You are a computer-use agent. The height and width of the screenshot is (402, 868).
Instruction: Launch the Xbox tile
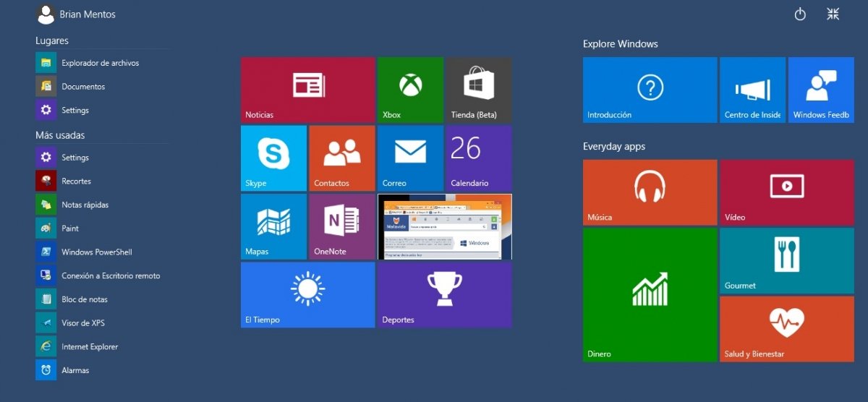tap(410, 90)
